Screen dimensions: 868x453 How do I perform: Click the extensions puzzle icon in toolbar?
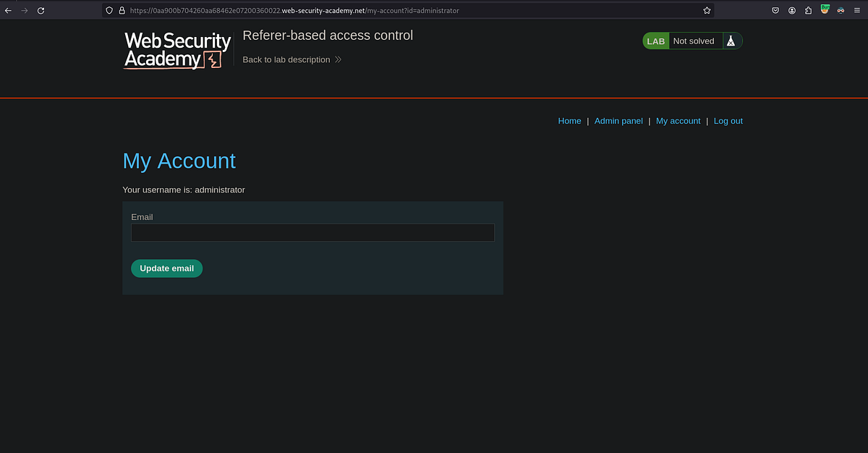[x=808, y=10]
